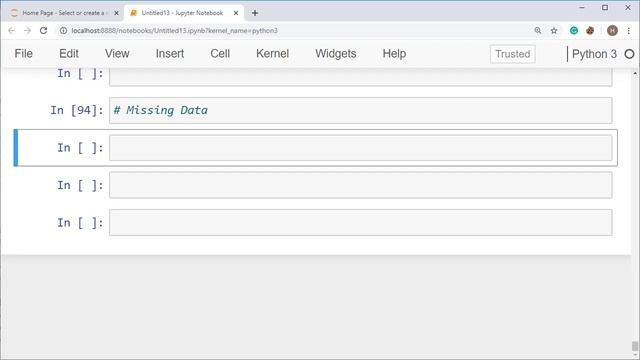Click into the selected empty code cell
Viewport: 640px width, 360px height.
(x=360, y=148)
